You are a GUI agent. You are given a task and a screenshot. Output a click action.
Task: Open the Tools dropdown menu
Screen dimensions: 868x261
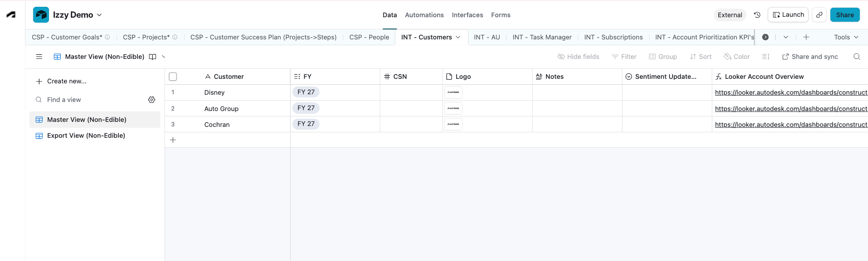tap(846, 37)
